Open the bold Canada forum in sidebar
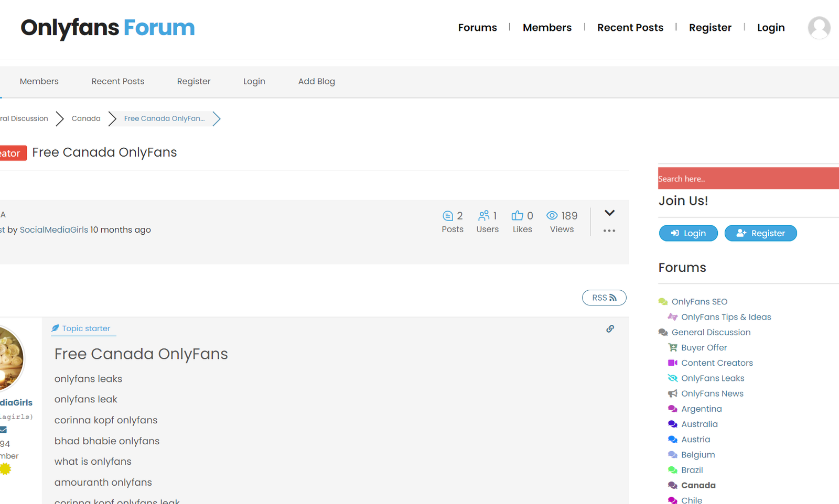The width and height of the screenshot is (839, 504). pos(698,485)
